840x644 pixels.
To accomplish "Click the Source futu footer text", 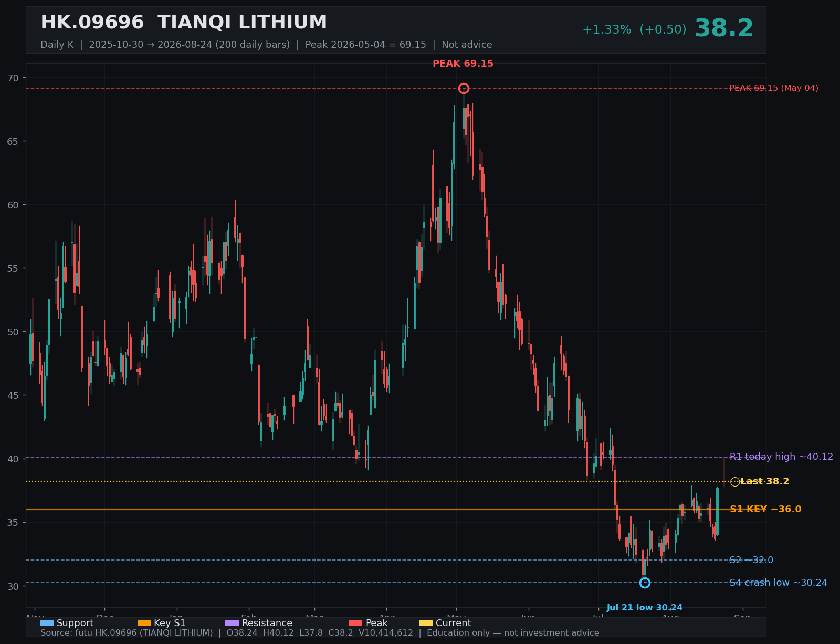I will (320, 633).
